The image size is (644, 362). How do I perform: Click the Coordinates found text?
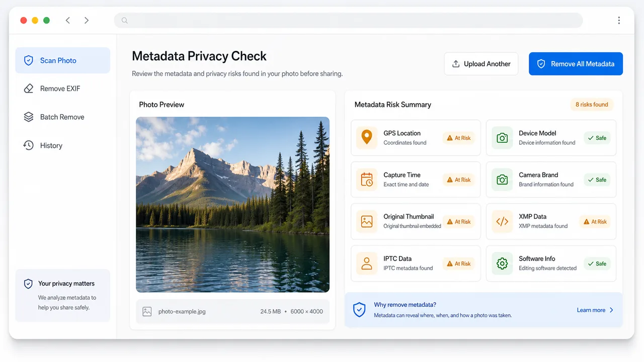[405, 143]
